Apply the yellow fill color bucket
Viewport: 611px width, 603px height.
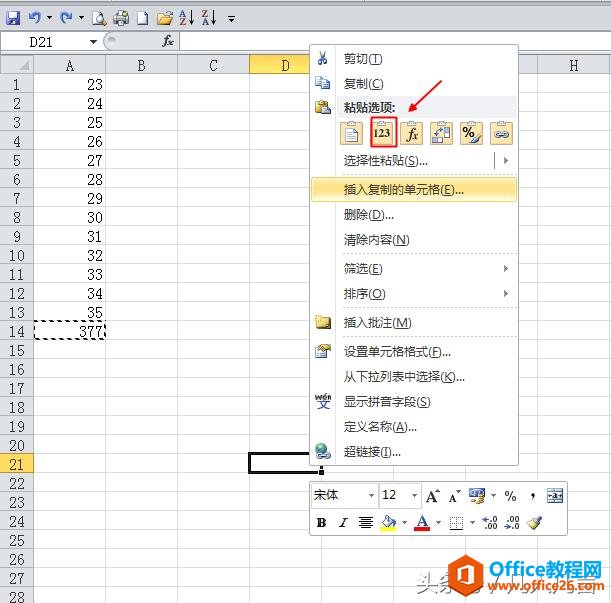[x=388, y=523]
